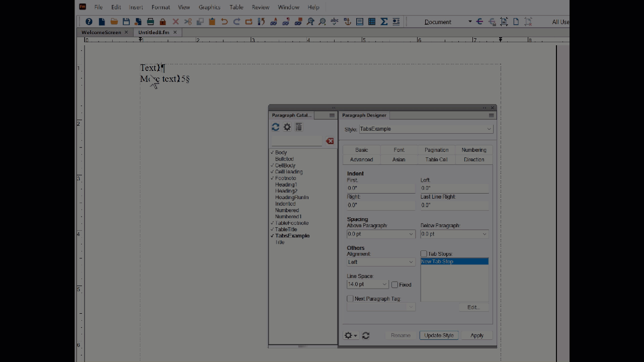Click the sigma equations toolbar icon
The width and height of the screenshot is (644, 362).
click(384, 22)
